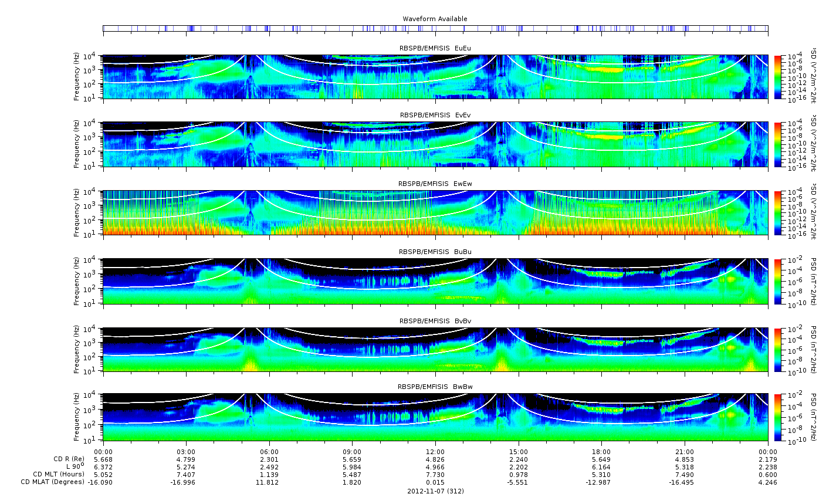
Task: Click the "CD R (Re)" row label
Action: coord(69,459)
